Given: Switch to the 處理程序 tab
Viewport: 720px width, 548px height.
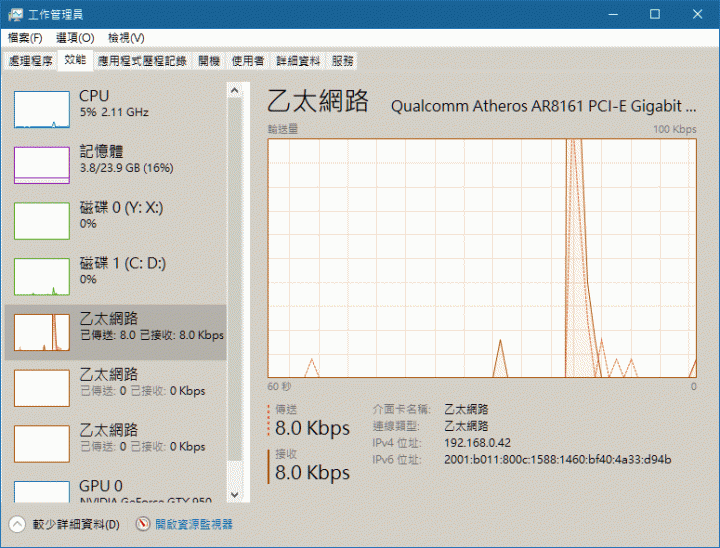Looking at the screenshot, I should (x=30, y=61).
